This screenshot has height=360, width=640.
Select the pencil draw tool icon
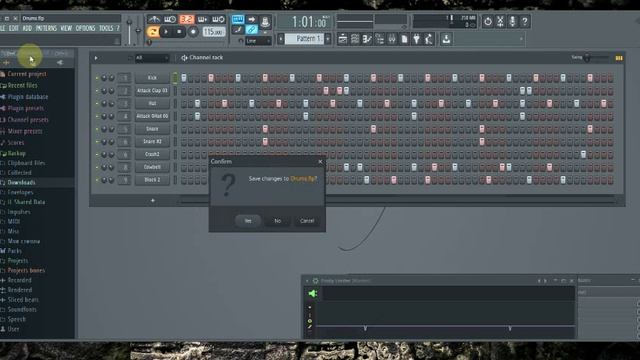(x=238, y=30)
